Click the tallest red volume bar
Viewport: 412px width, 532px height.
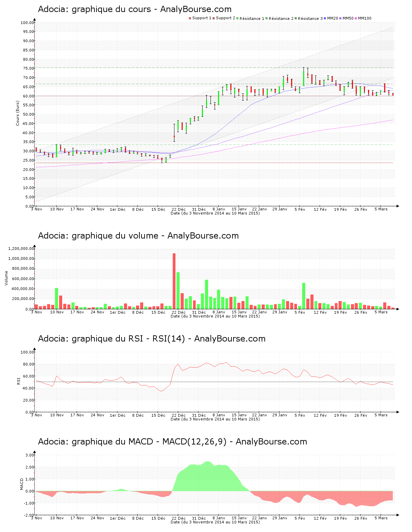point(174,281)
